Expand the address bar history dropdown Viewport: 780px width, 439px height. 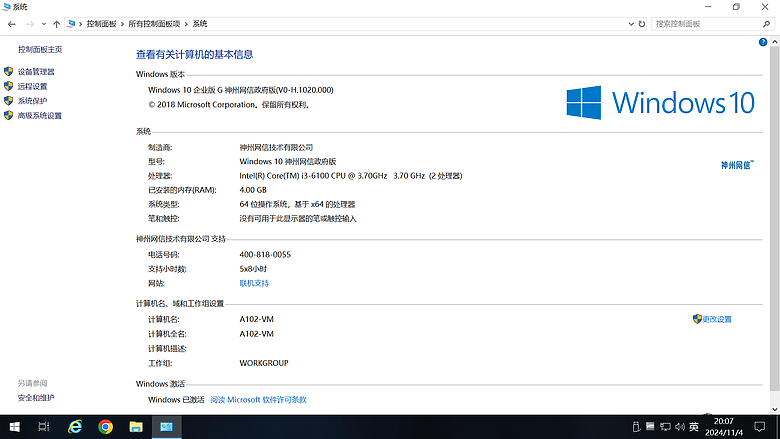(631, 24)
